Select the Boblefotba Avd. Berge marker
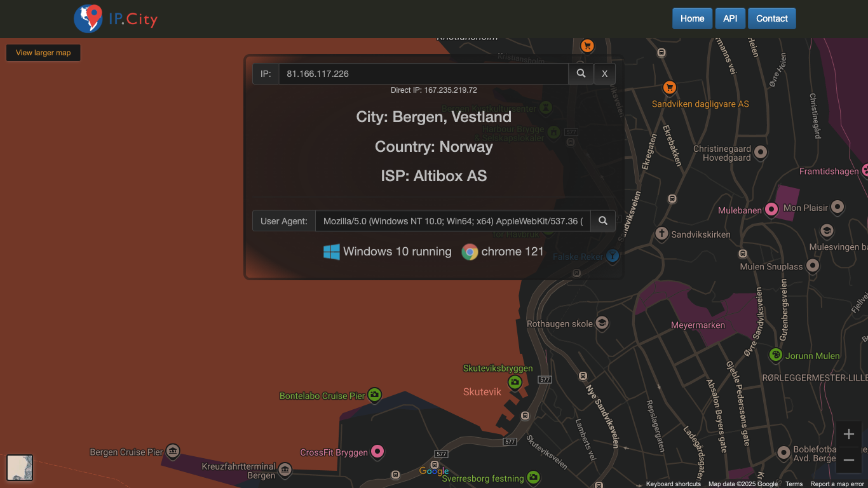The height and width of the screenshot is (488, 868). pos(783,453)
